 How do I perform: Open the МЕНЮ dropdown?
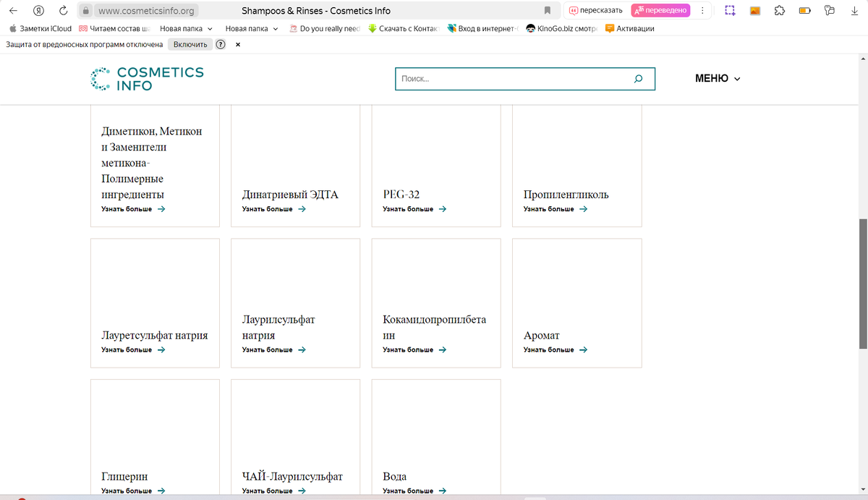(x=717, y=77)
